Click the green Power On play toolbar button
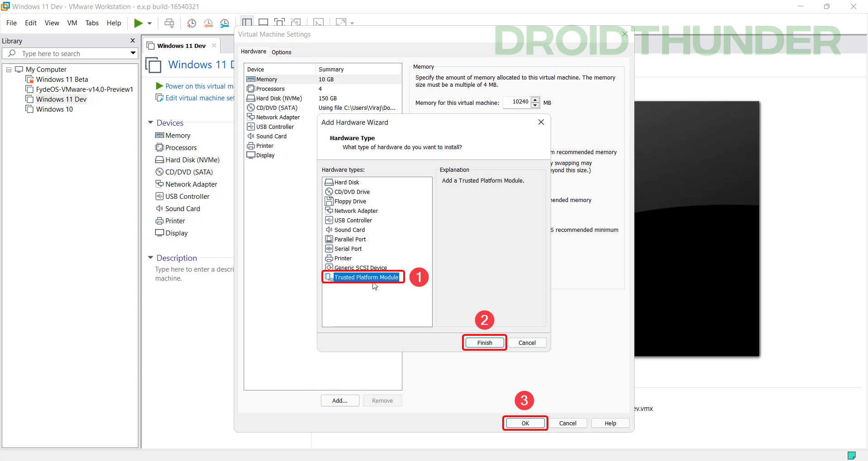 [x=138, y=23]
